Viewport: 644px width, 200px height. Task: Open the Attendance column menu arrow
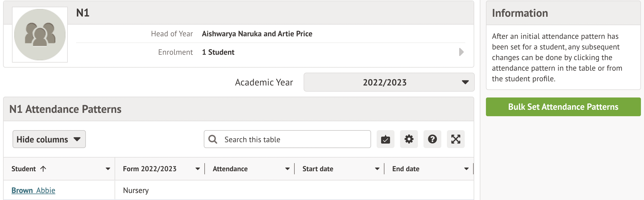(x=287, y=169)
